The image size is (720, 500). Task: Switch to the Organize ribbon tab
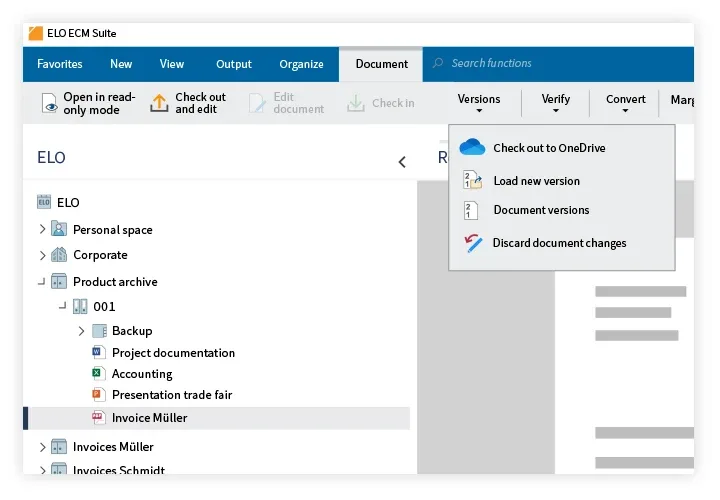coord(301,64)
